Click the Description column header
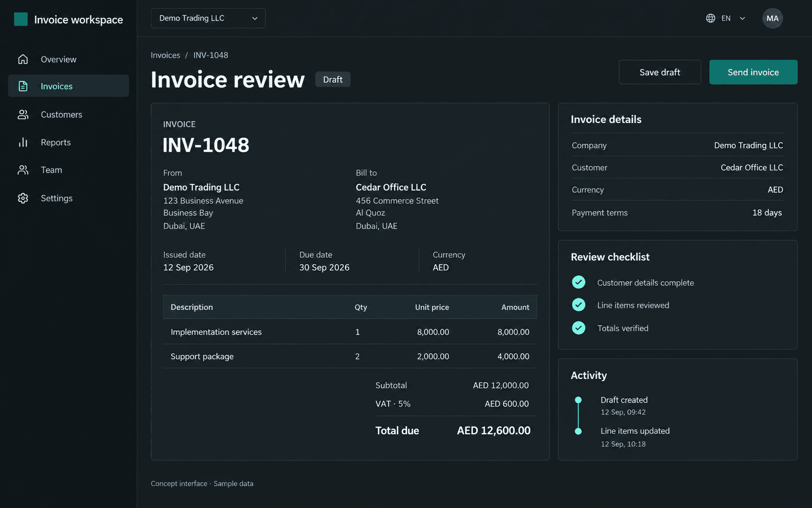 tap(191, 307)
